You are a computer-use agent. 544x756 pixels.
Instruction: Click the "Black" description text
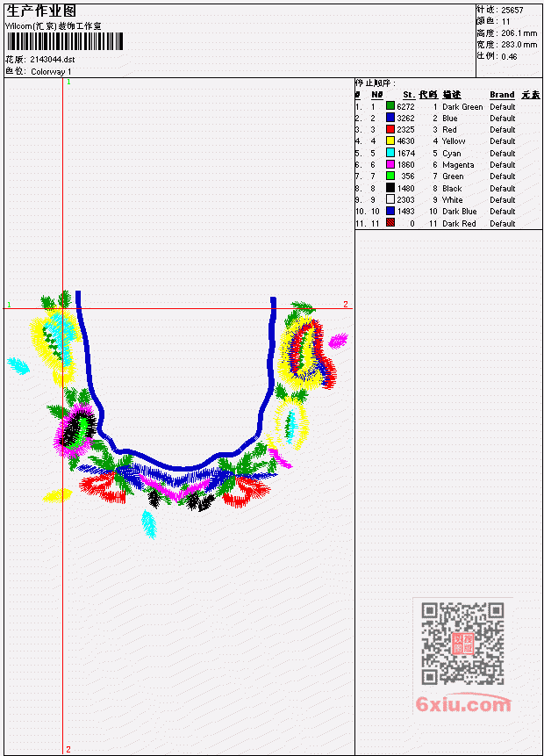(452, 189)
